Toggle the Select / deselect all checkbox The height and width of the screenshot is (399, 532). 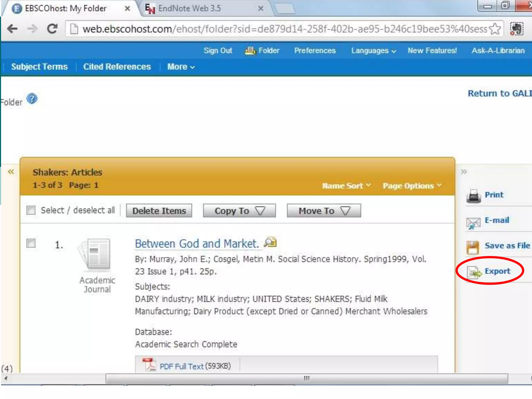click(x=31, y=210)
